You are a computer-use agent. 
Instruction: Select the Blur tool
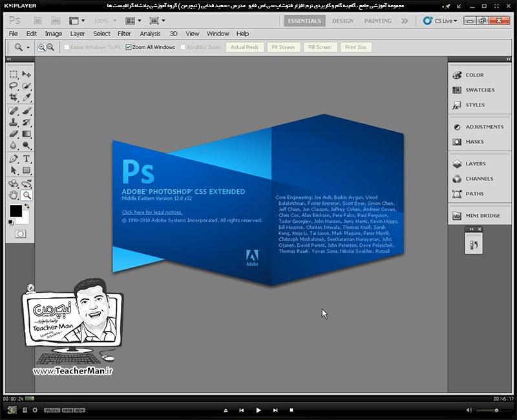(14, 145)
